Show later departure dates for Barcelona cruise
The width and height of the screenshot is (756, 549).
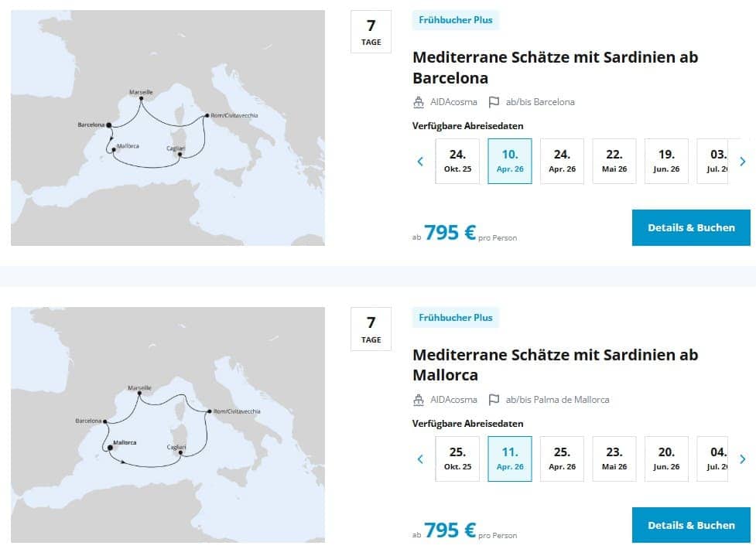[x=743, y=162]
